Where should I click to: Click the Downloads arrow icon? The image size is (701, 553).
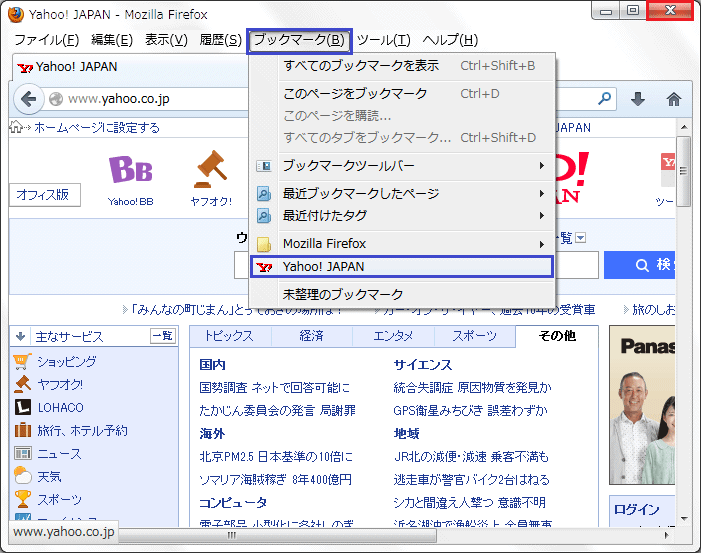click(x=638, y=99)
